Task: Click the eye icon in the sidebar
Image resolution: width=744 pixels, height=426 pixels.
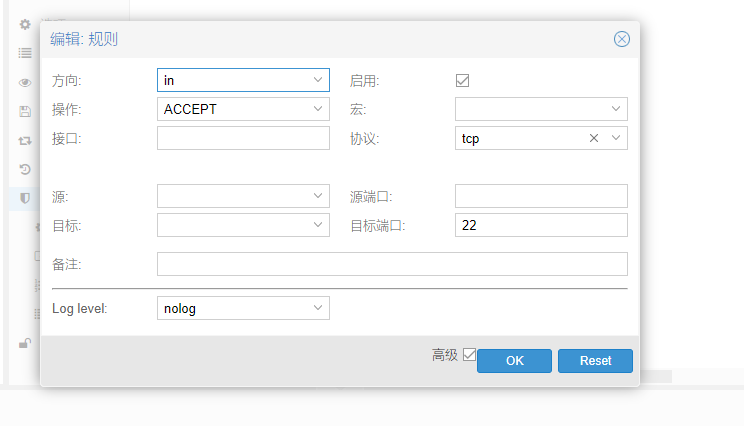Action: [x=25, y=83]
